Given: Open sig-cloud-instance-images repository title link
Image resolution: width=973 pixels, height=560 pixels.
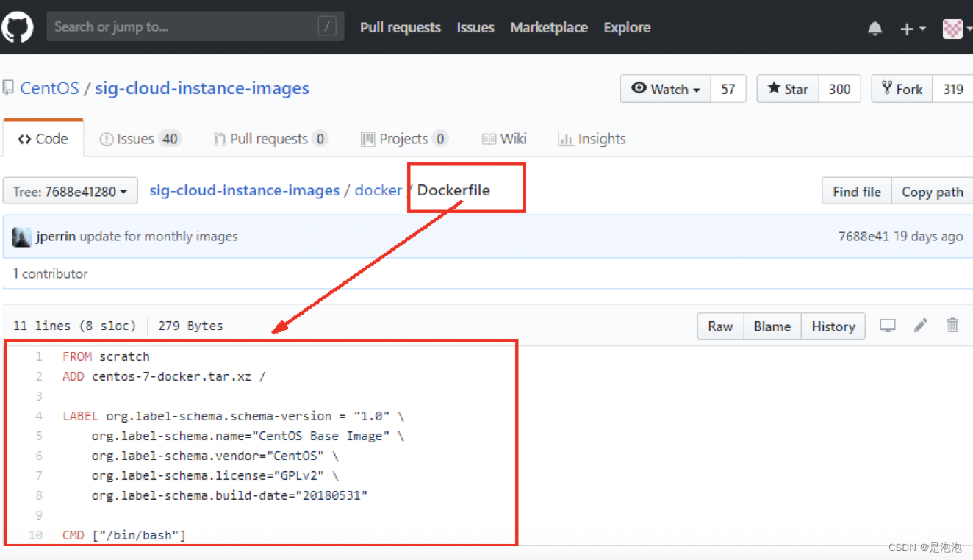Looking at the screenshot, I should tap(202, 88).
